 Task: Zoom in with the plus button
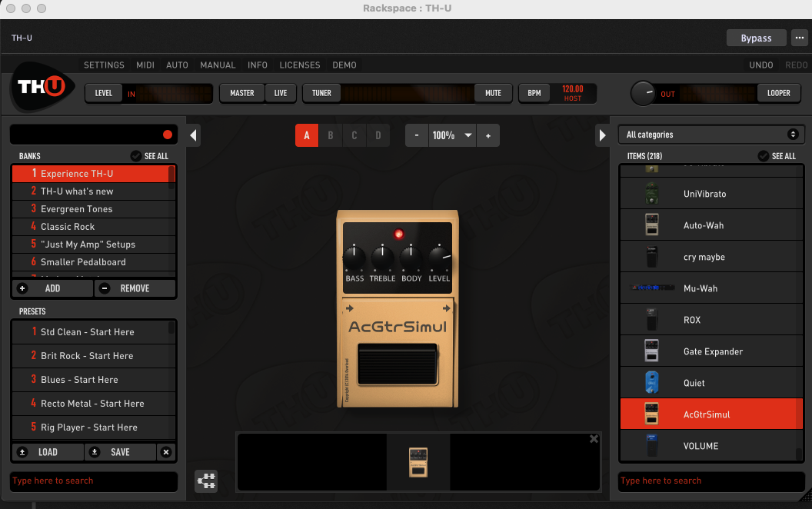[x=488, y=135]
